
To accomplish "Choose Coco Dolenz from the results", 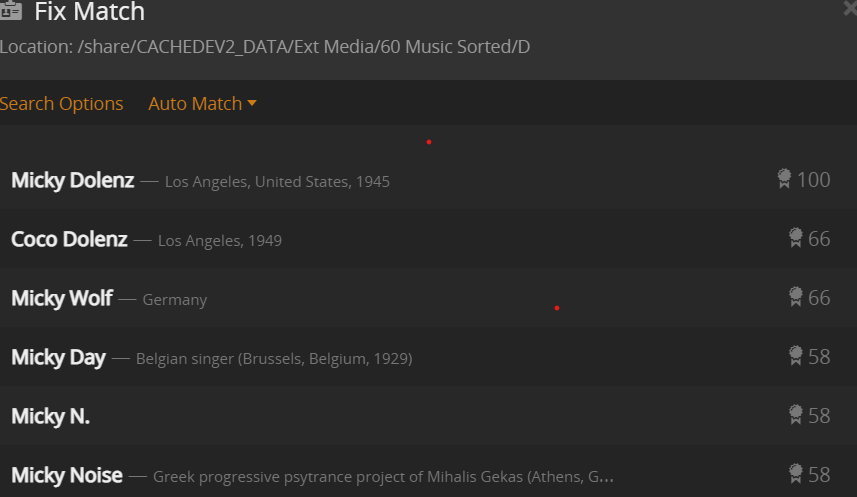I will click(70, 240).
